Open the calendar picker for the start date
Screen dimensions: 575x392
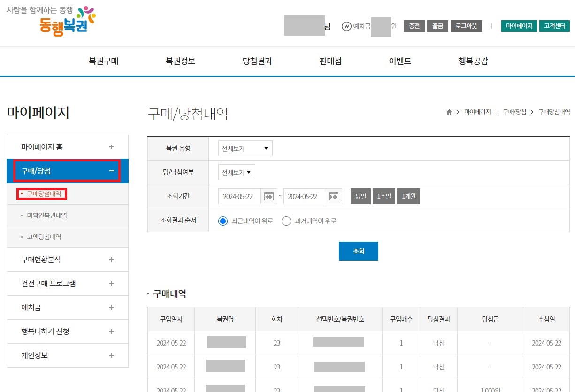(268, 196)
